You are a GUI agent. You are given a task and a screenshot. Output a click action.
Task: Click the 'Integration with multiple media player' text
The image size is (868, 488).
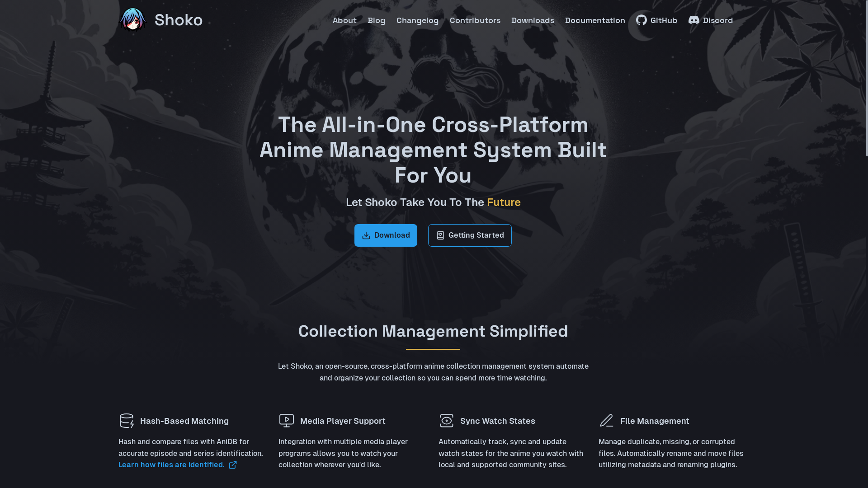(x=343, y=453)
